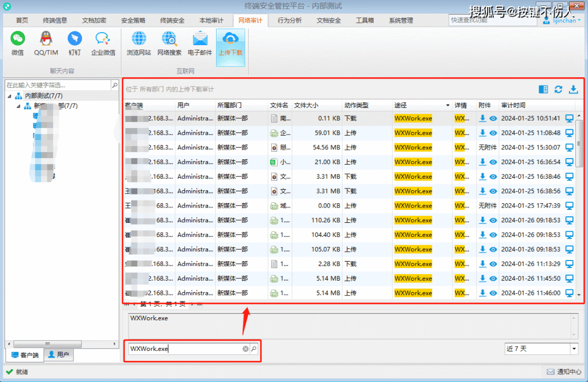The width and height of the screenshot is (588, 382).
Task: Select the 110.26 KB upload record
Action: [x=349, y=220]
